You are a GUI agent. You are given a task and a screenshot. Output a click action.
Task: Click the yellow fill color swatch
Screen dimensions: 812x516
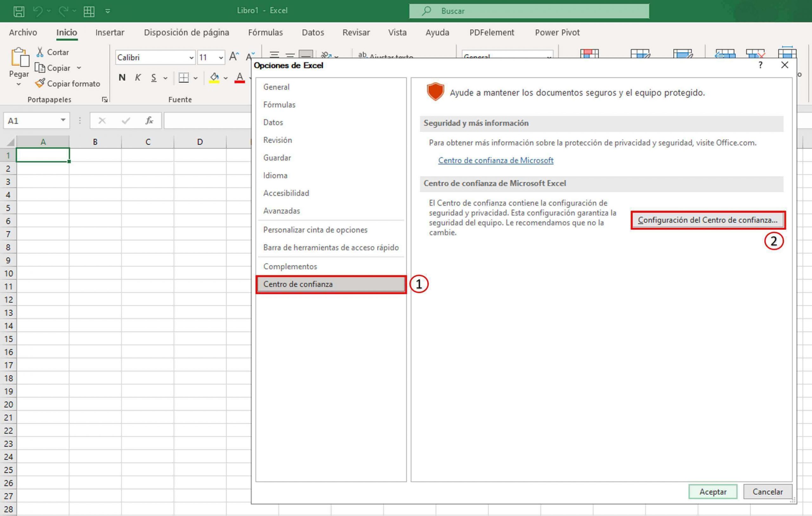pos(214,78)
